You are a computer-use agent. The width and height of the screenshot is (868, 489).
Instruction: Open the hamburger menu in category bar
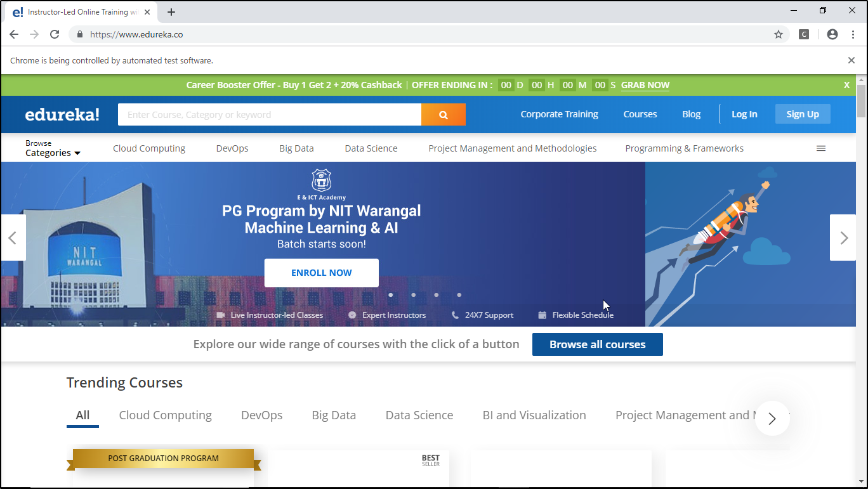coord(821,148)
